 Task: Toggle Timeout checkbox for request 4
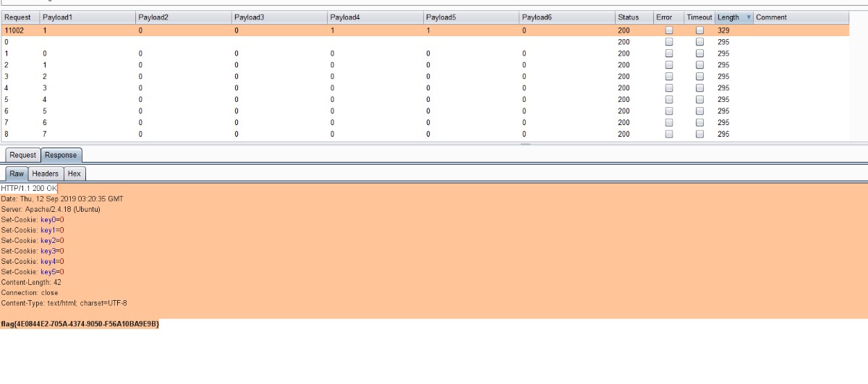click(x=699, y=88)
